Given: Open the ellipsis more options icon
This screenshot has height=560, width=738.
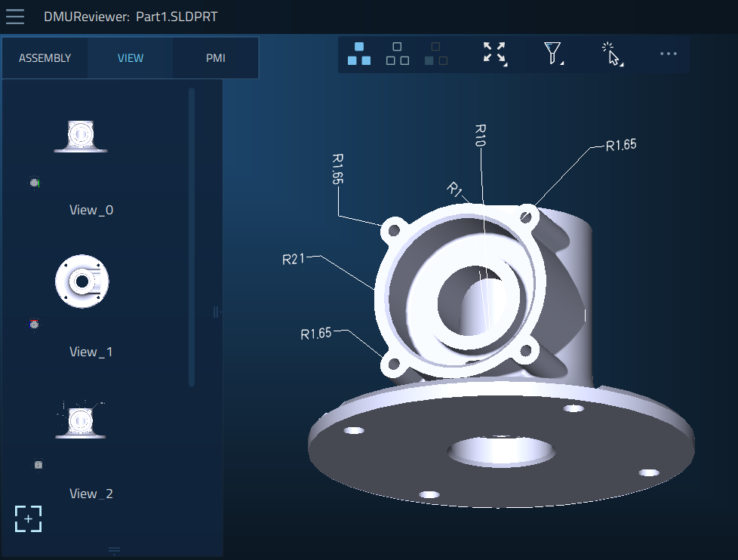Looking at the screenshot, I should click(668, 54).
